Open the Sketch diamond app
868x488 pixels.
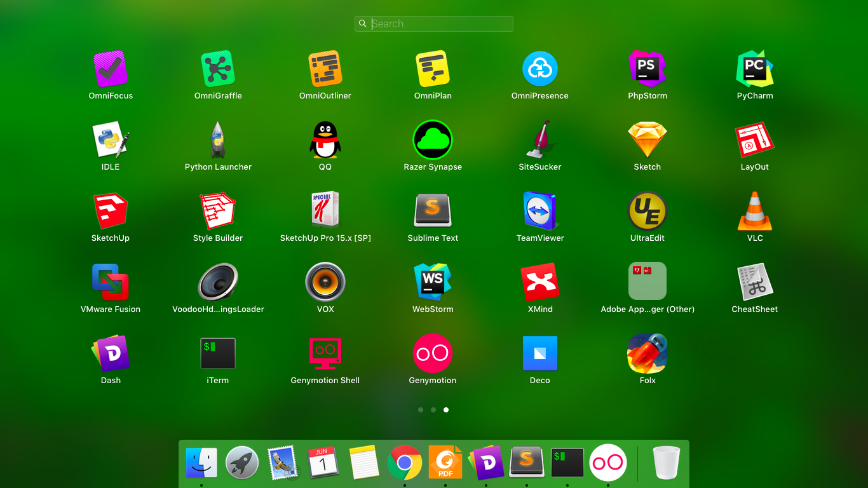pos(648,140)
